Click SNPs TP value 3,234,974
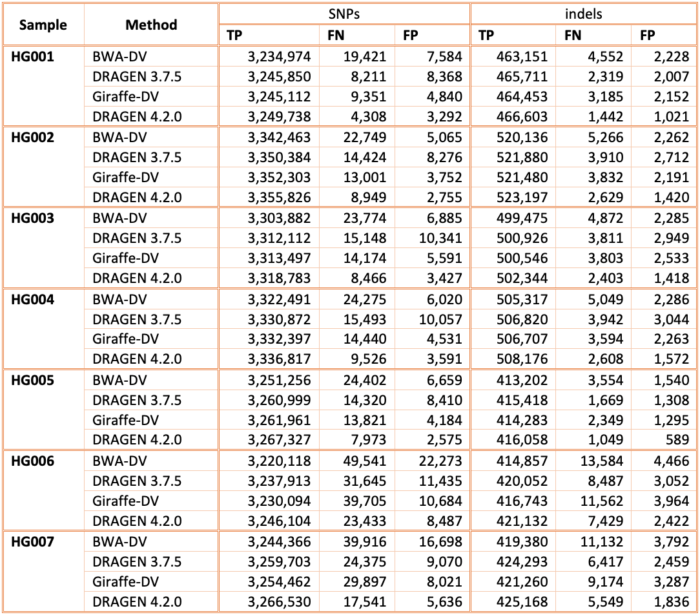This screenshot has height=615, width=700. (279, 56)
